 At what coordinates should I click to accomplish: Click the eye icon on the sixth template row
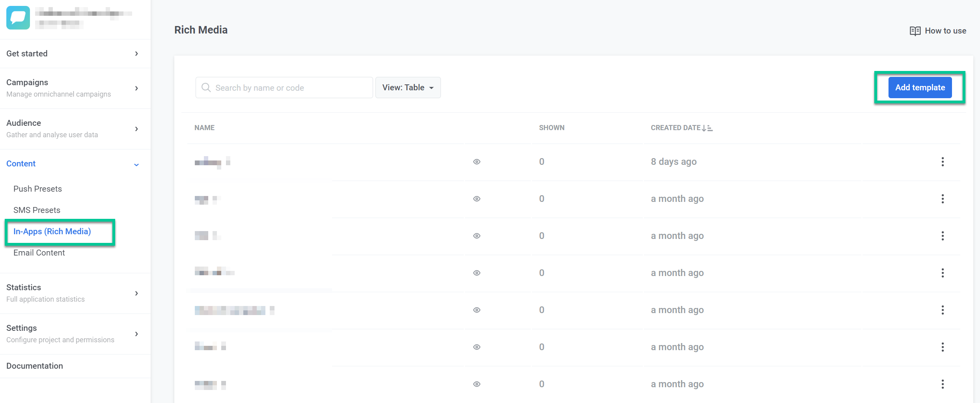click(477, 347)
